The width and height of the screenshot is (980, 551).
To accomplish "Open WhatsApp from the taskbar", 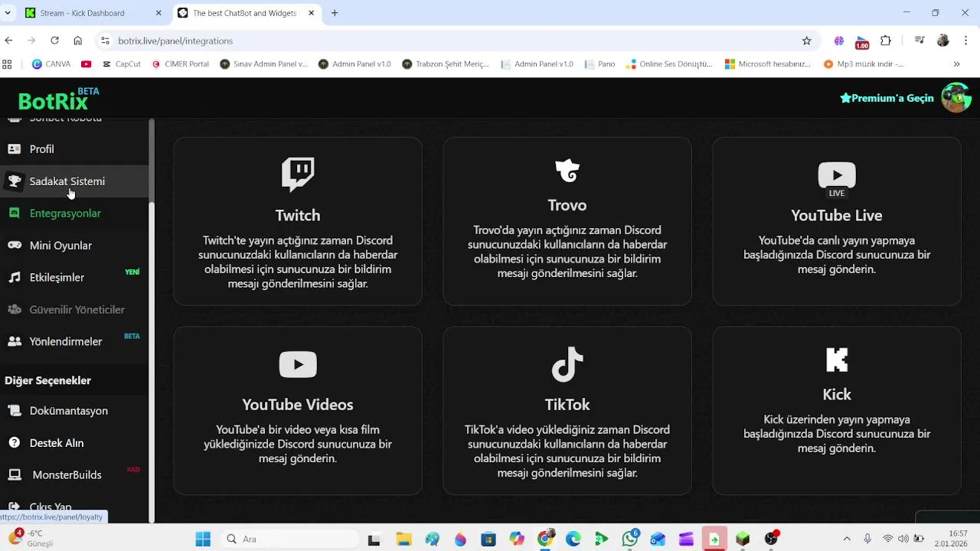I will coord(630,539).
